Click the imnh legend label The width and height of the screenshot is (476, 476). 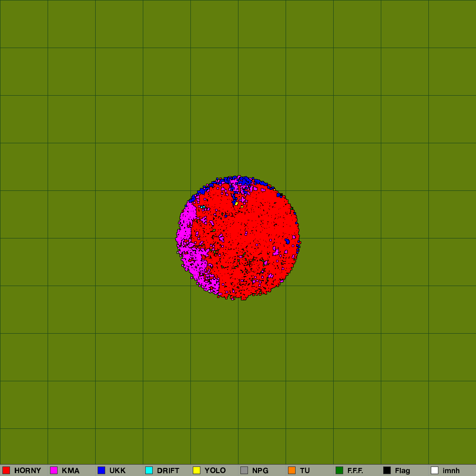click(451, 471)
